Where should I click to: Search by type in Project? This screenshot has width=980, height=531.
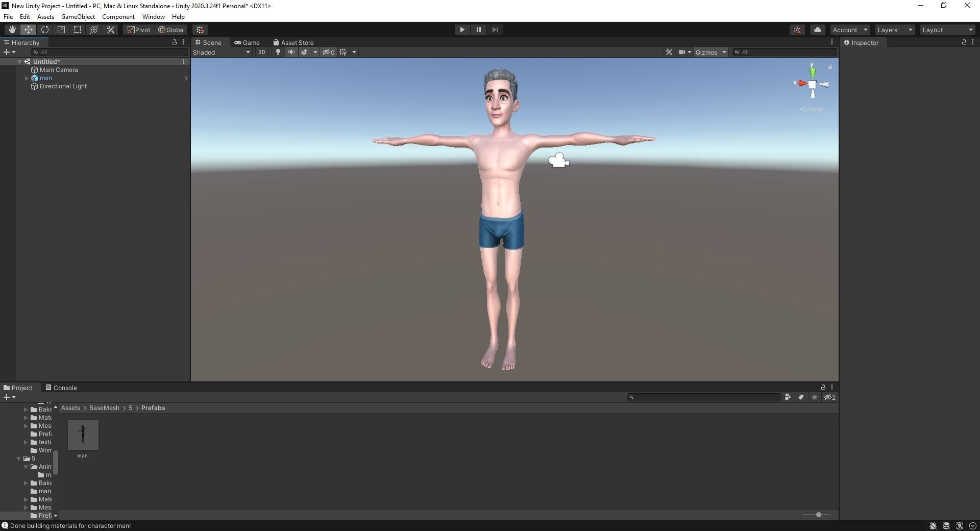pos(788,397)
